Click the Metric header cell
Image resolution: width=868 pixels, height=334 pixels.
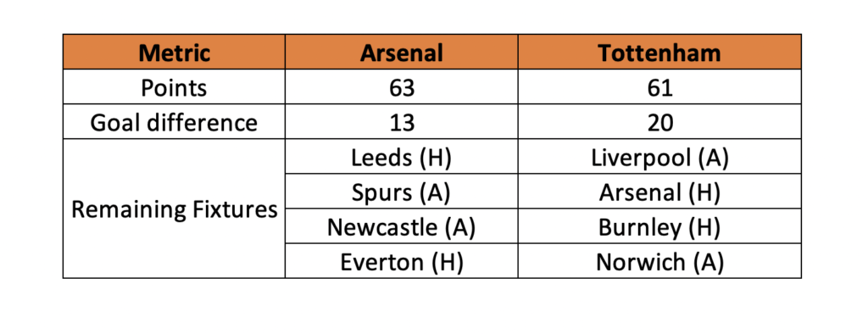tap(174, 52)
